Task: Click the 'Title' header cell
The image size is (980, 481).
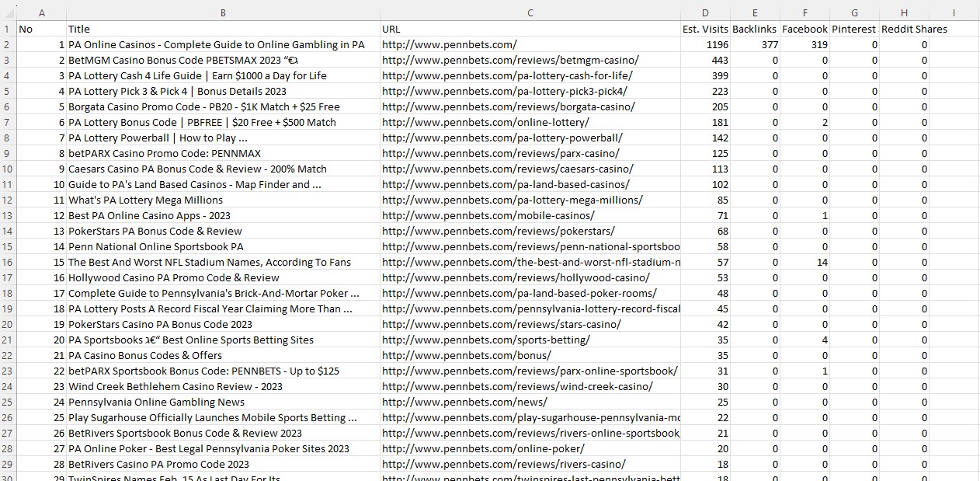Action: tap(223, 29)
